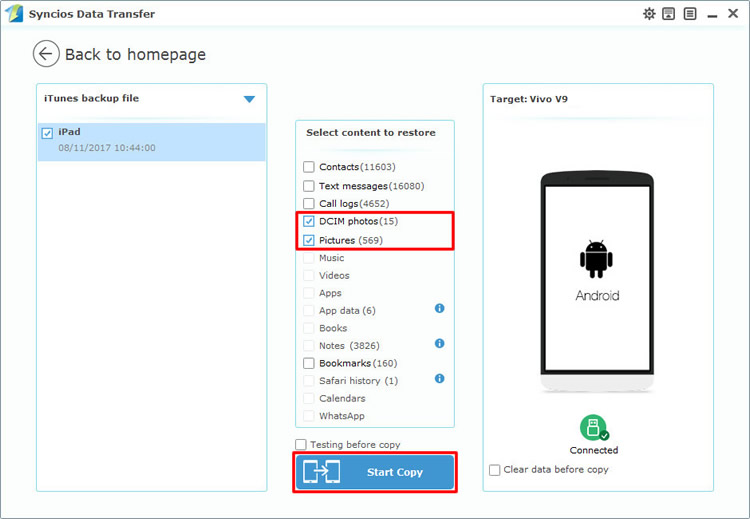The width and height of the screenshot is (750, 519).
Task: Click the register window icon in title bar
Action: (668, 14)
